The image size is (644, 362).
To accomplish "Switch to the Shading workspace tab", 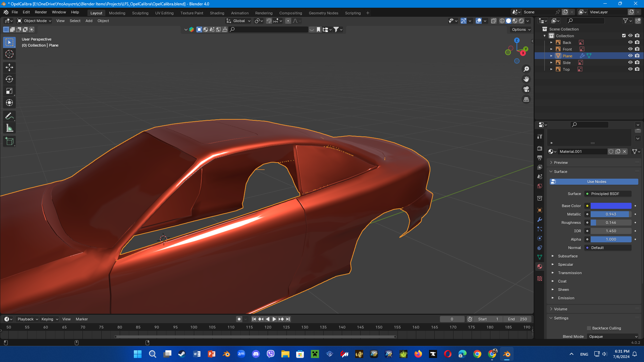I will point(217,13).
